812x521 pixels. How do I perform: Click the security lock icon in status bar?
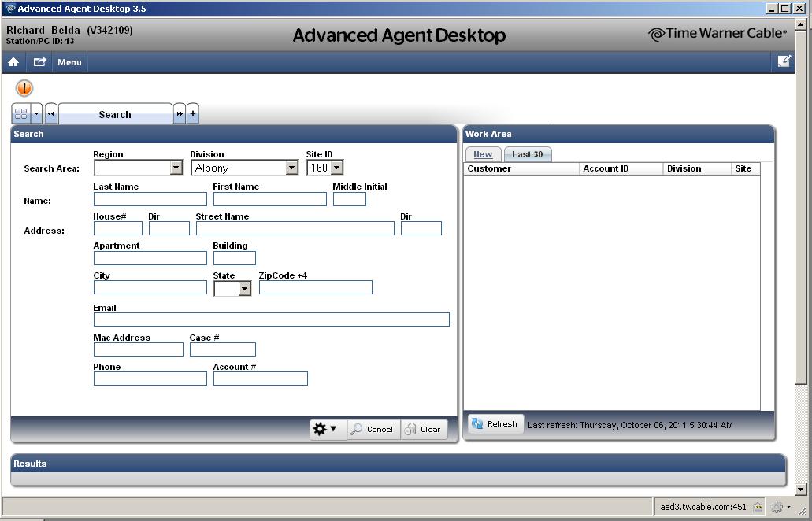(x=758, y=507)
